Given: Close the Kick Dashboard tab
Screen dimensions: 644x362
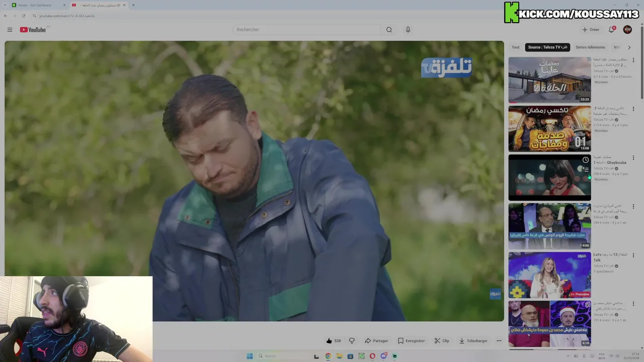Looking at the screenshot, I should [x=64, y=5].
